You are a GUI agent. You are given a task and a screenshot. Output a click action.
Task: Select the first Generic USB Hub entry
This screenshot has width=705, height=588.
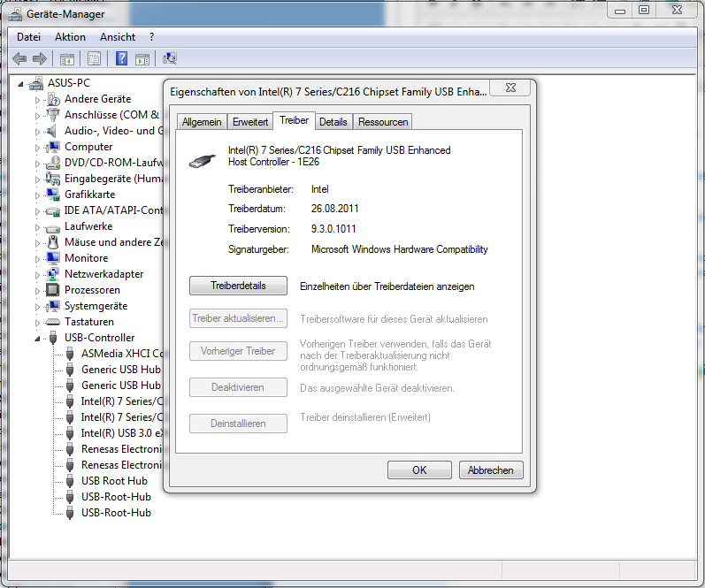tap(120, 369)
